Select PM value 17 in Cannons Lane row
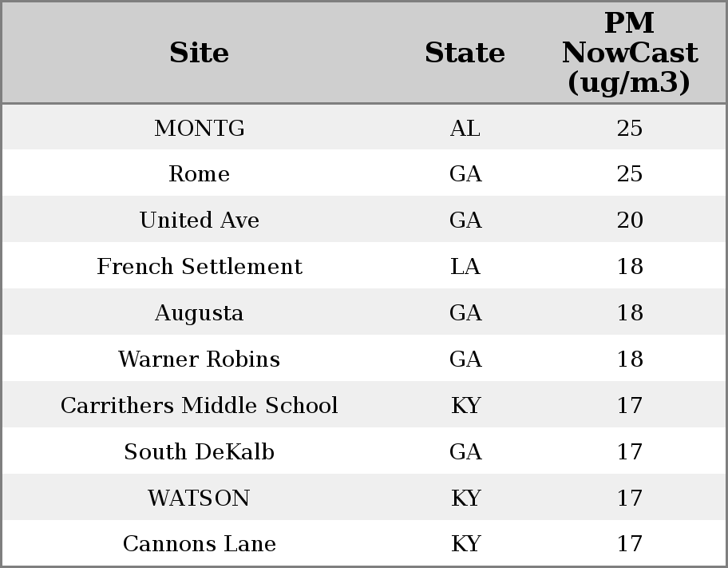Image resolution: width=728 pixels, height=568 pixels. click(x=630, y=544)
